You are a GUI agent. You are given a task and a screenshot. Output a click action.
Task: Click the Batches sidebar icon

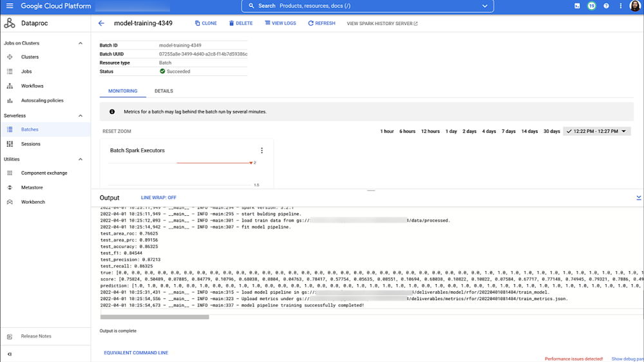click(10, 129)
